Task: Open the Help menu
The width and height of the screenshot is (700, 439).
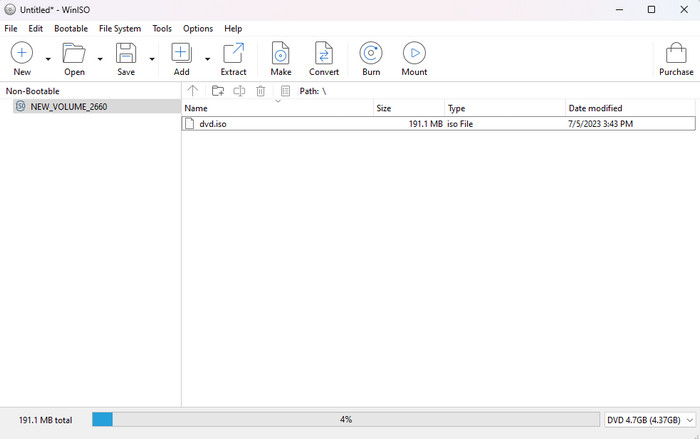Action: 233,29
